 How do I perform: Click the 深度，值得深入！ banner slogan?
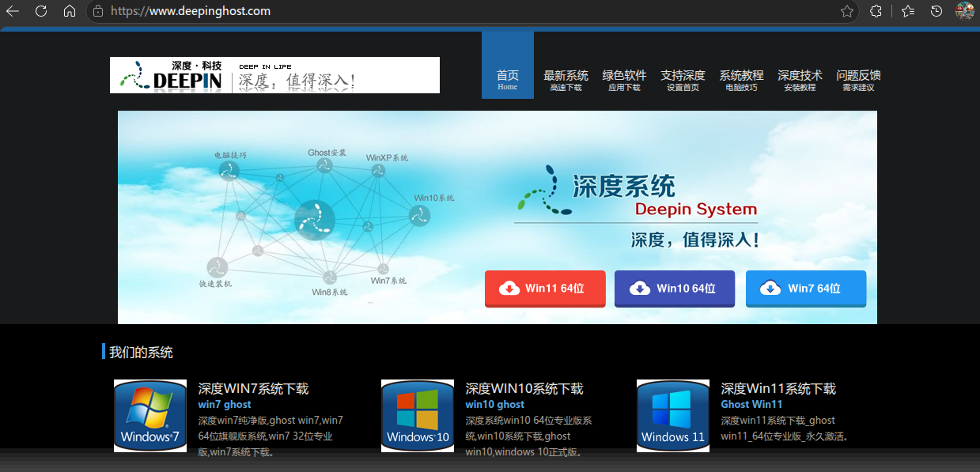coord(695,240)
